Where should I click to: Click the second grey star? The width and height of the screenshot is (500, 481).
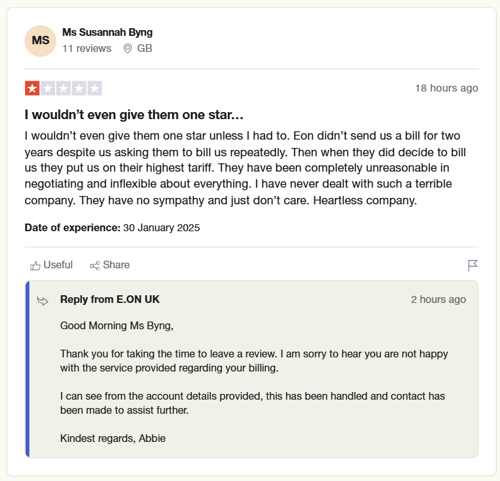pos(48,88)
